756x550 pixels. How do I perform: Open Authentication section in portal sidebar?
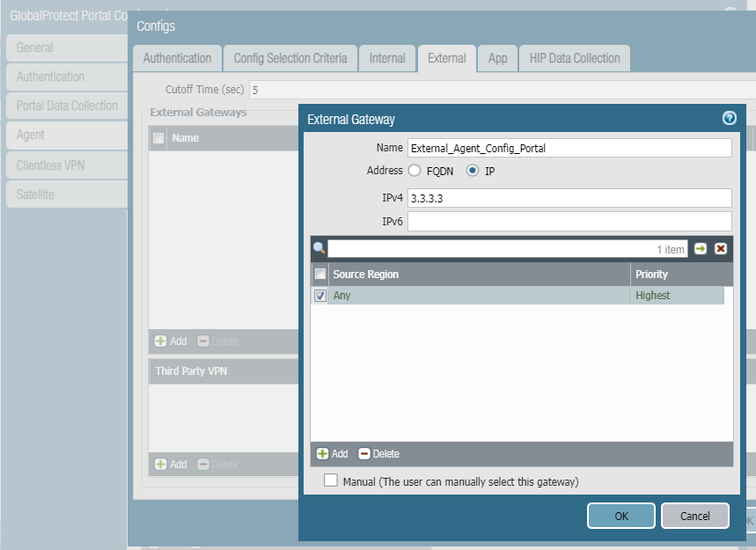click(67, 77)
